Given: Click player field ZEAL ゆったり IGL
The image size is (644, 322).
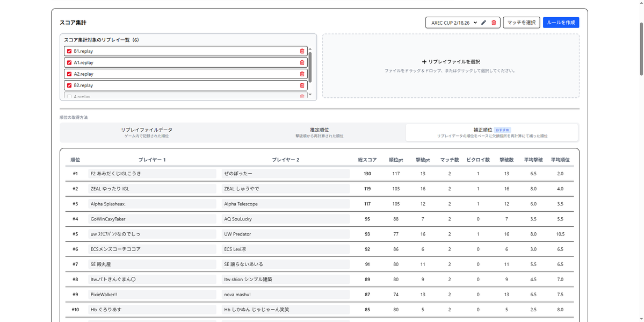Looking at the screenshot, I should (x=152, y=189).
